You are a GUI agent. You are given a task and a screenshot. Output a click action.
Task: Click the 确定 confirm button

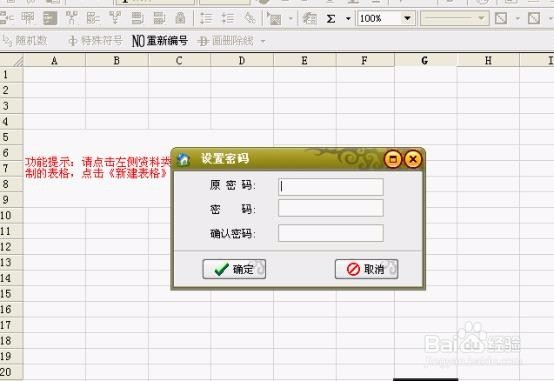coord(234,269)
